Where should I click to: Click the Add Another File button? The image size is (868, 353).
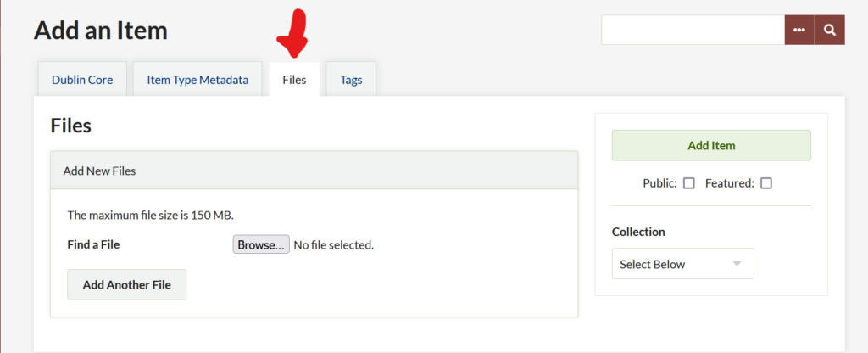(127, 285)
